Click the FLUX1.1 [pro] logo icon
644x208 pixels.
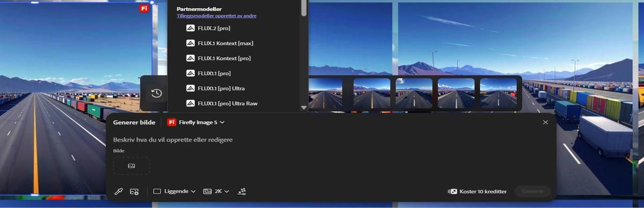point(190,73)
